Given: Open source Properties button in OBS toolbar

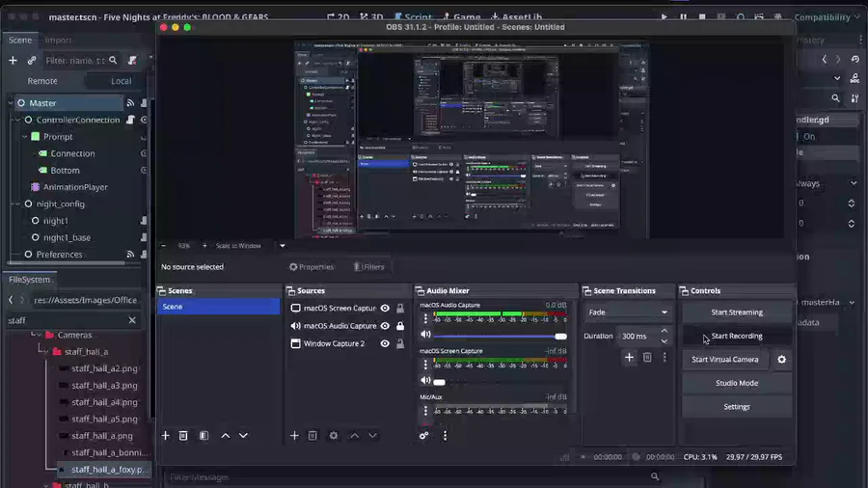Looking at the screenshot, I should 312,267.
